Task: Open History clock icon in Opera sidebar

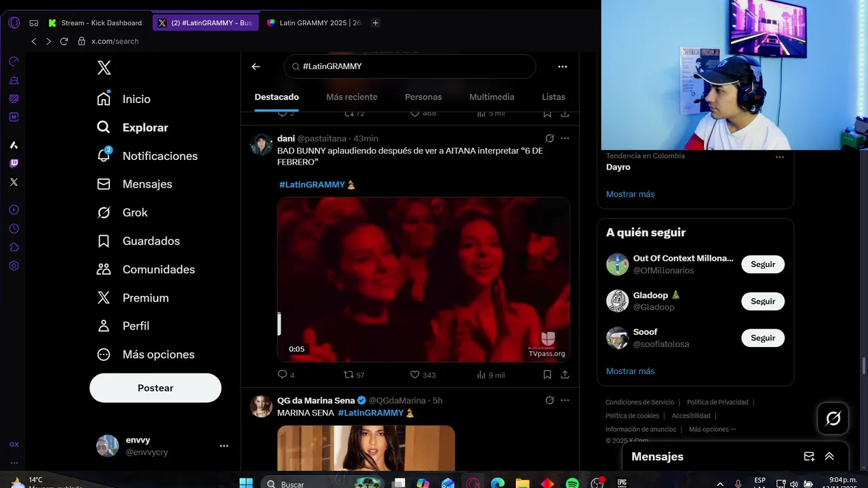Action: point(14,228)
